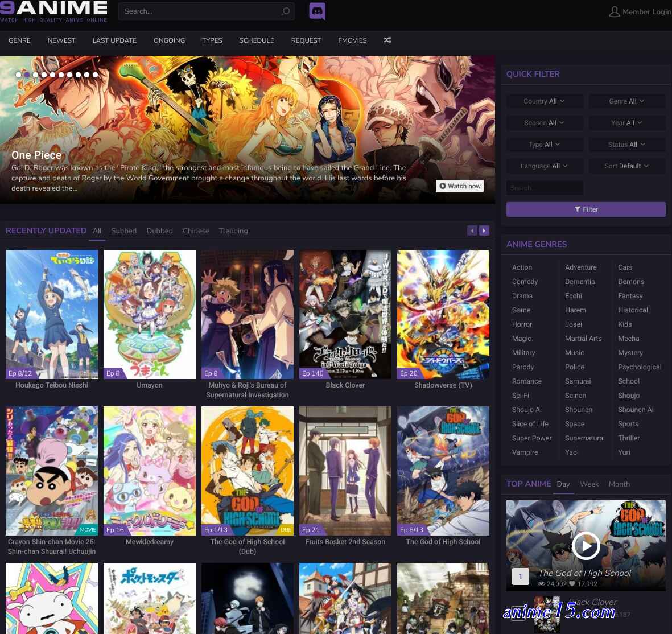Viewport: 672px width, 634px height.
Task: Select the All recently updated tab
Action: (x=97, y=230)
